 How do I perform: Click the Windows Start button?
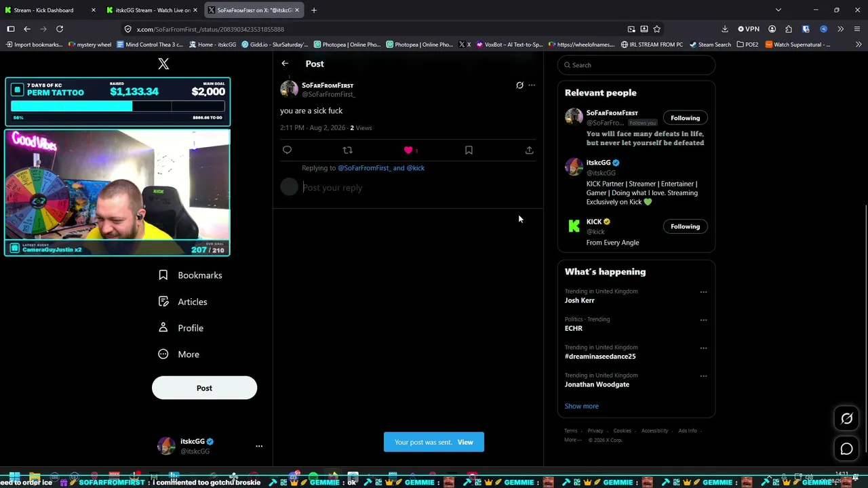14,476
